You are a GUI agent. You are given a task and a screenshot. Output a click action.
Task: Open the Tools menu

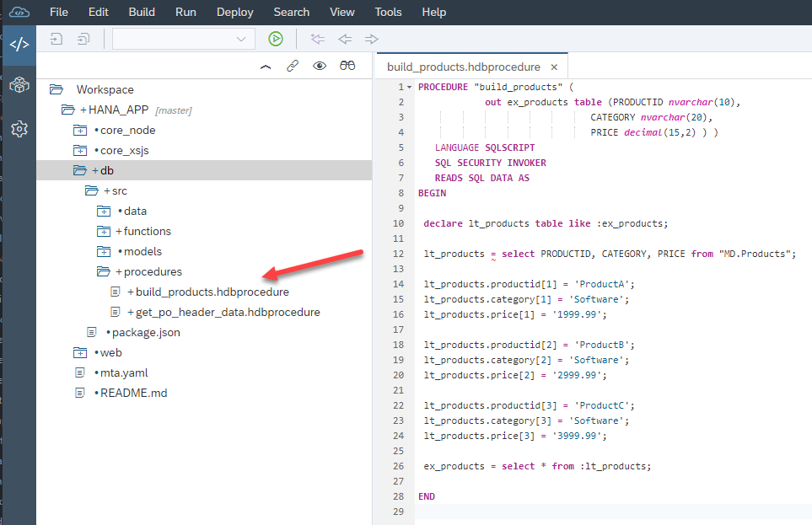pos(389,12)
